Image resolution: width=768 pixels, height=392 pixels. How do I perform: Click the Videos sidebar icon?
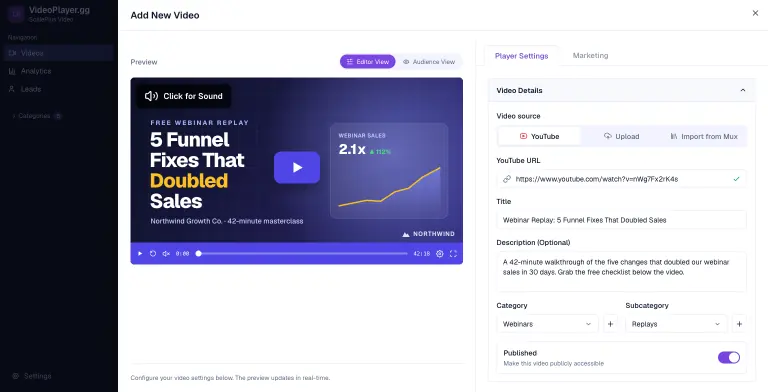pos(12,53)
